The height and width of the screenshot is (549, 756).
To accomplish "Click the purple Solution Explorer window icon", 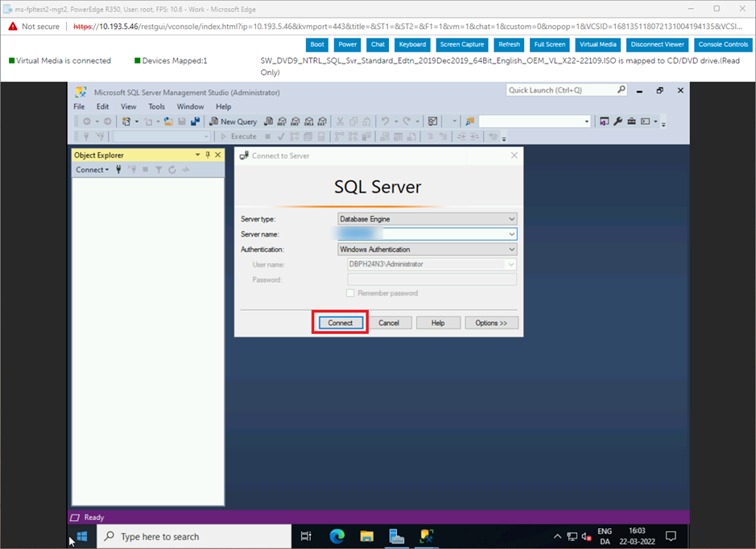I will [604, 122].
